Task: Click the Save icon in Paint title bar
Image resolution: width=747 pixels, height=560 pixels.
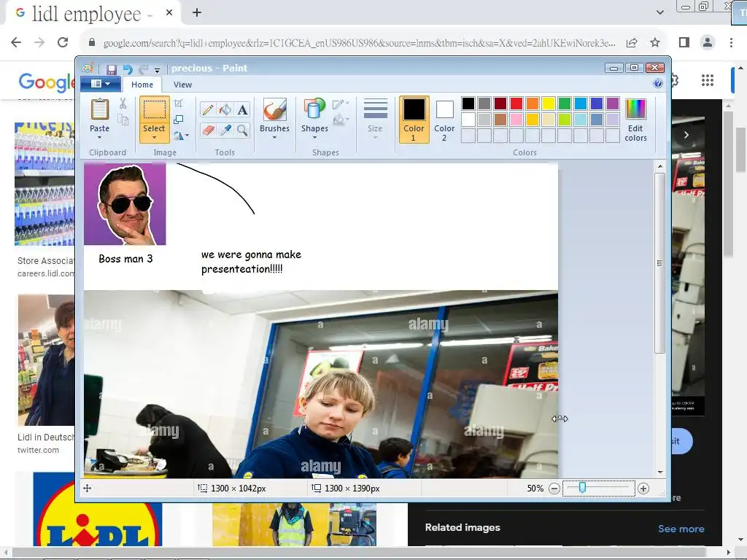Action: point(111,69)
